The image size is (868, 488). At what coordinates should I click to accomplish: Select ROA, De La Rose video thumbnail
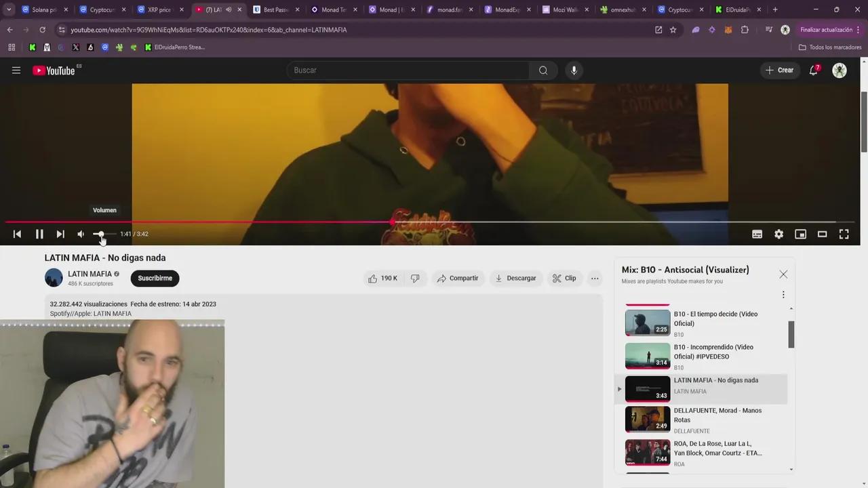648,453
